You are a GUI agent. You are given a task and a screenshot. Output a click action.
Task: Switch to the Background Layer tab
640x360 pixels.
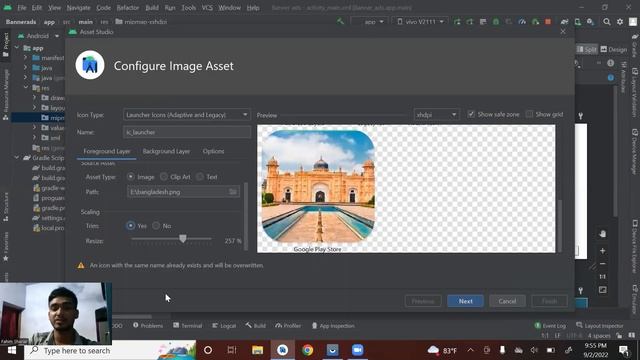(x=166, y=151)
